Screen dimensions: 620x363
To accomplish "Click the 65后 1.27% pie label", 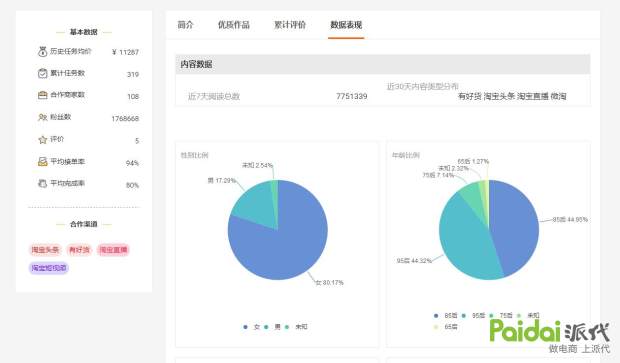I will [473, 161].
